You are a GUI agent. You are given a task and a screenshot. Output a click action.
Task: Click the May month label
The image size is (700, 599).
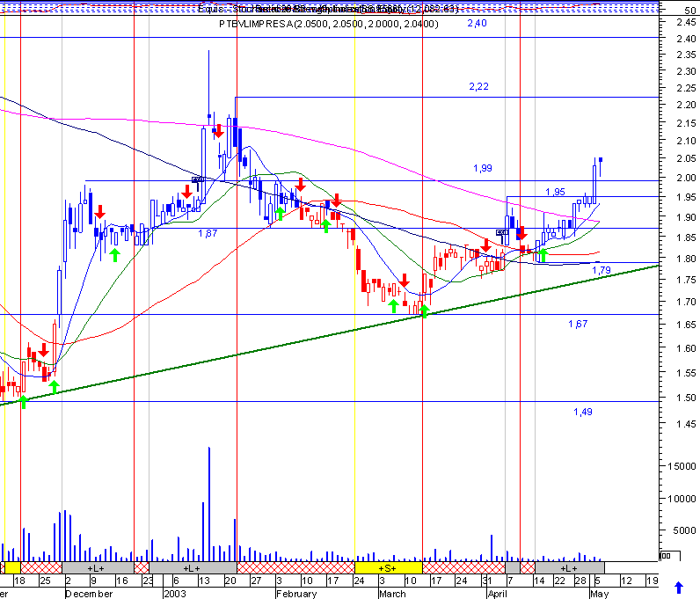(x=599, y=594)
